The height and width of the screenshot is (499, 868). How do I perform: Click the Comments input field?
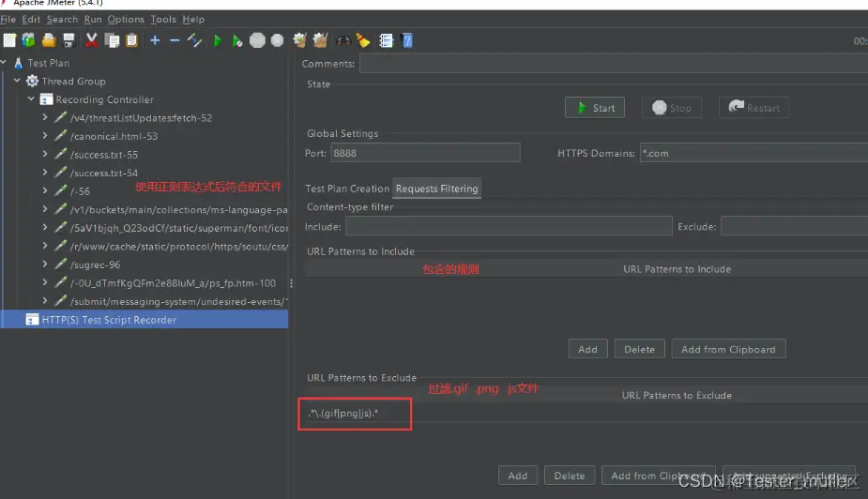point(614,64)
